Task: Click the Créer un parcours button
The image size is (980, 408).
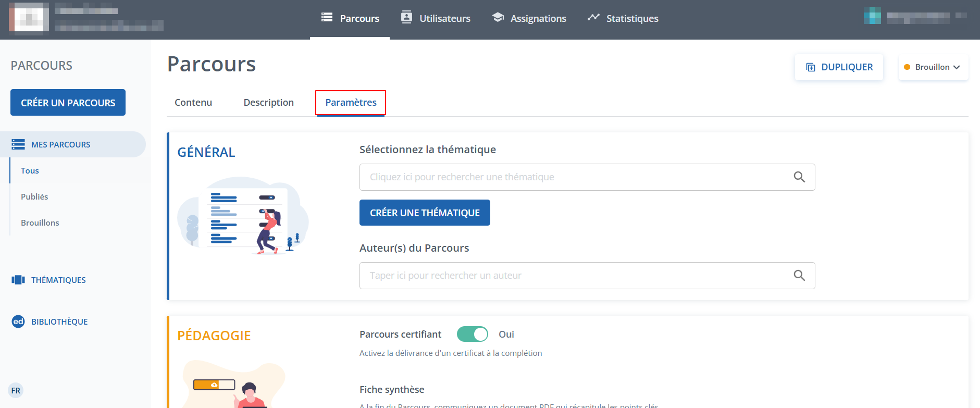Action: click(68, 103)
